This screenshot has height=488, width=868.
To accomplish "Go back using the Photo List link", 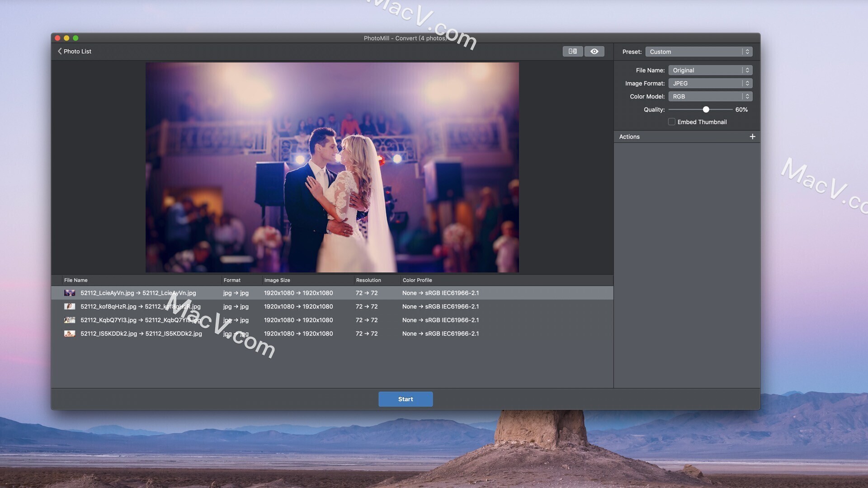I will 77,51.
